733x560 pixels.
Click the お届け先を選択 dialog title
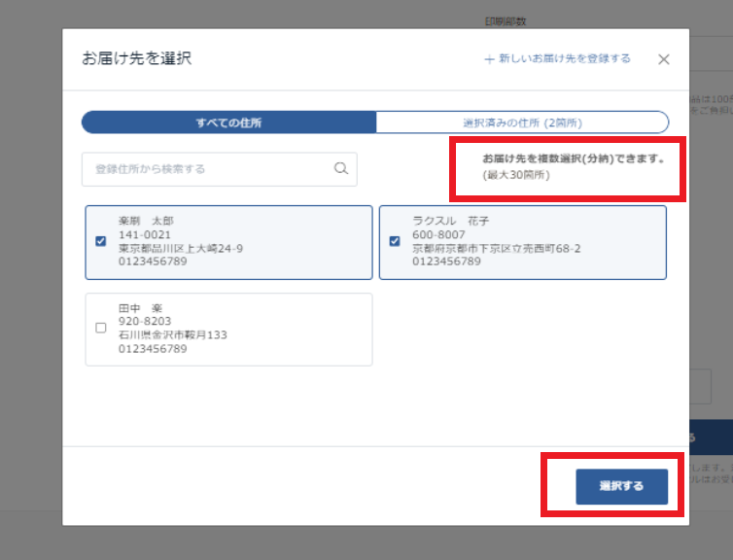point(136,58)
